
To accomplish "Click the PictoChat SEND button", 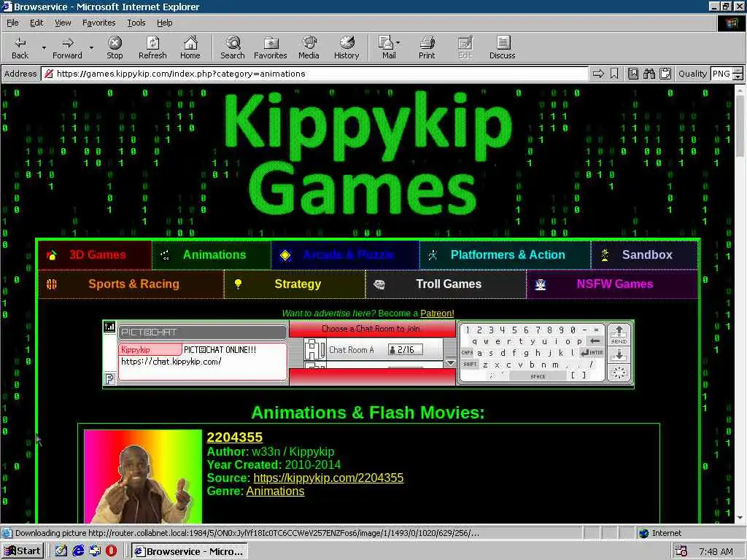I will [619, 335].
